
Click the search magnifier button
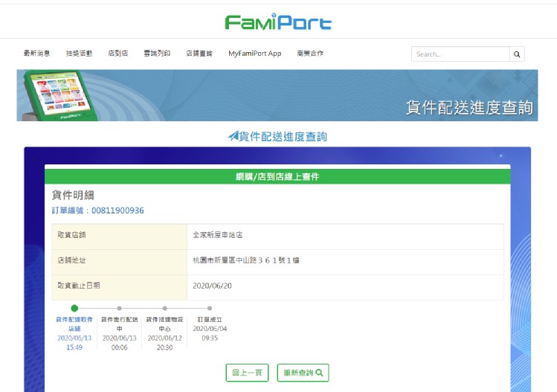tap(517, 54)
